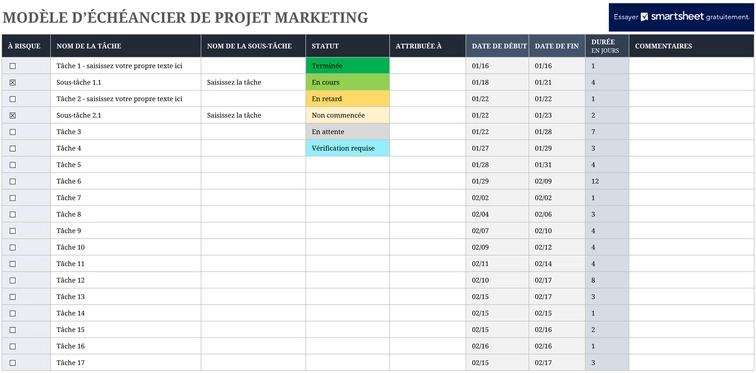The height and width of the screenshot is (373, 756).
Task: Select 'Saisissez la tâche' in the Sous-tâche 1.1 row
Action: 253,82
